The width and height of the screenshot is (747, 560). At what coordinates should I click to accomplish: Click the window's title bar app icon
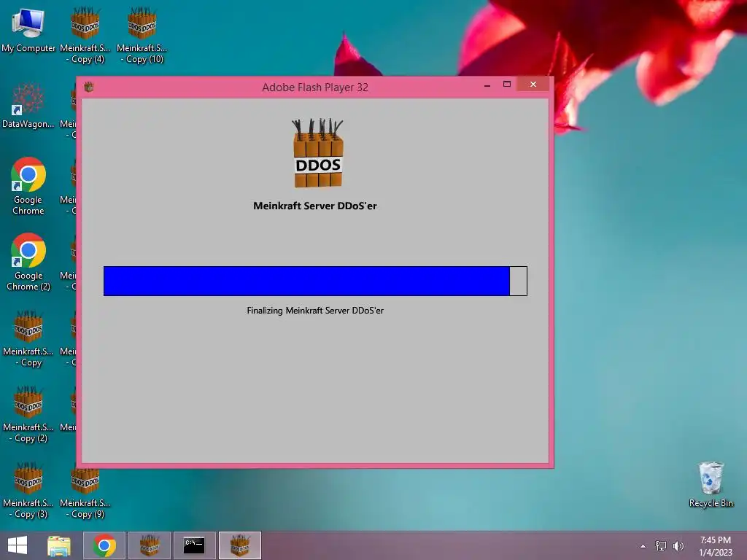point(88,87)
